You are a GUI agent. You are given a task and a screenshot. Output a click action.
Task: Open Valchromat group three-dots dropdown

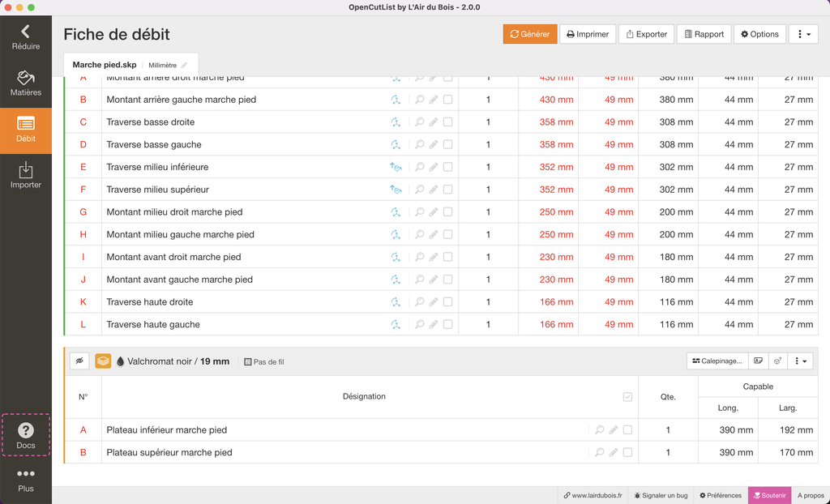(x=800, y=361)
